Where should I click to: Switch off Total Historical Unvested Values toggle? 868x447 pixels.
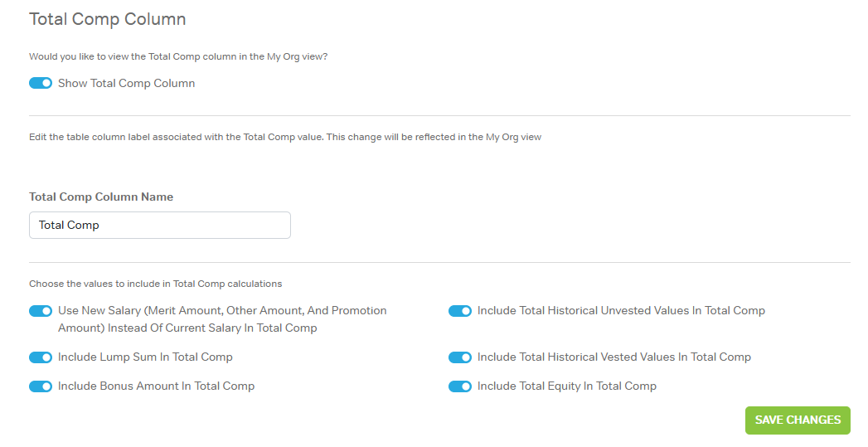[460, 311]
